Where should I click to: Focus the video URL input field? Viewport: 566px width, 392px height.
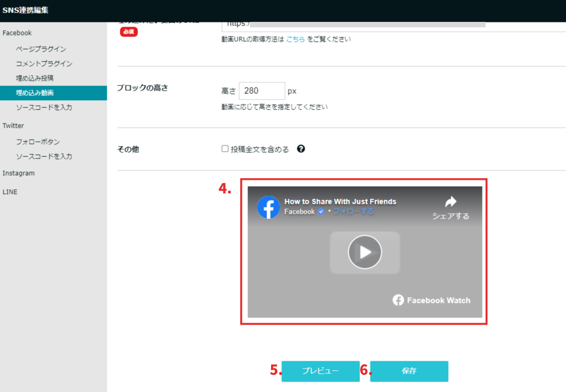coord(393,27)
